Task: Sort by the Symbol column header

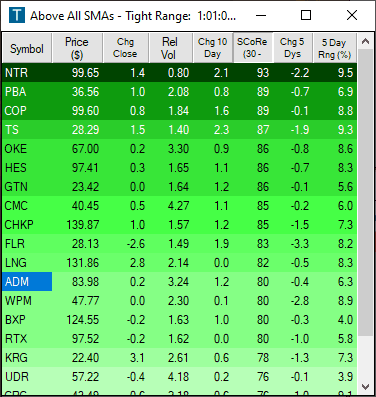Action: [27, 48]
